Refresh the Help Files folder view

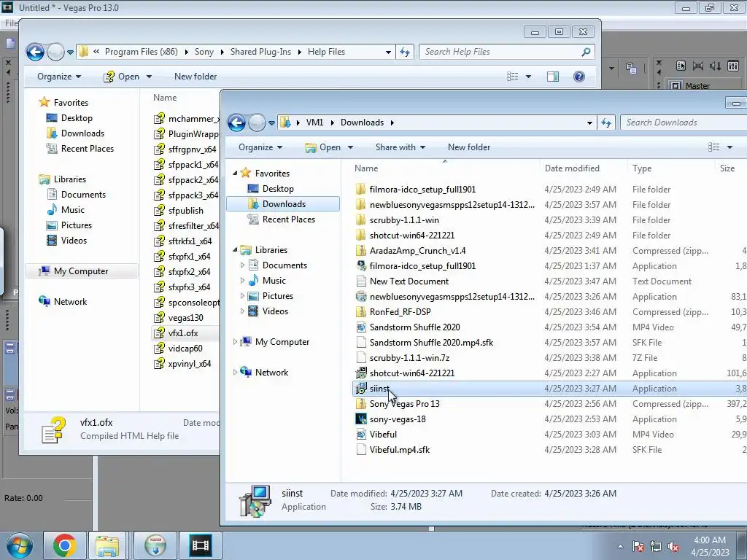point(404,52)
